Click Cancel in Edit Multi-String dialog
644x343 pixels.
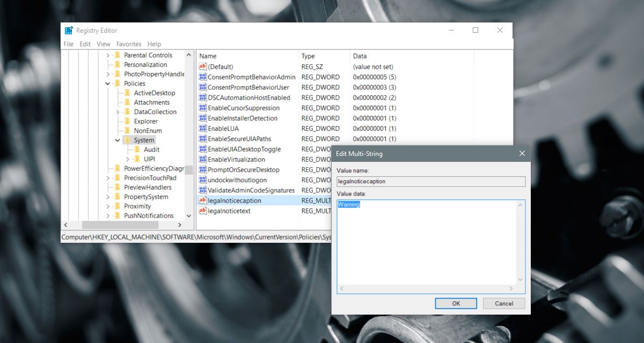504,303
